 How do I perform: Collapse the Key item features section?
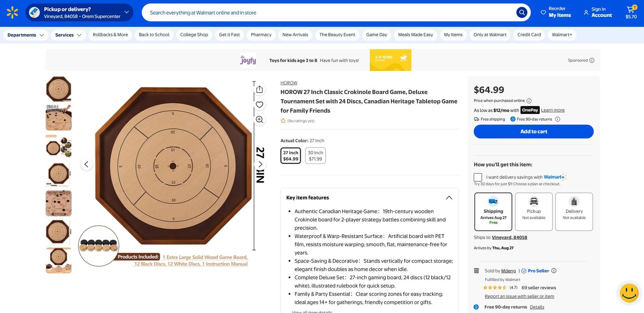[449, 198]
